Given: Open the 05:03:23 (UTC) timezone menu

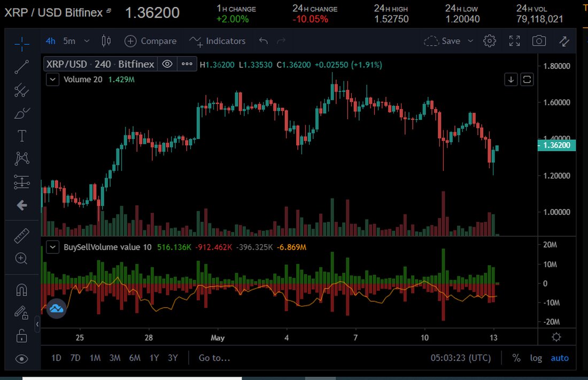Looking at the screenshot, I should [460, 358].
